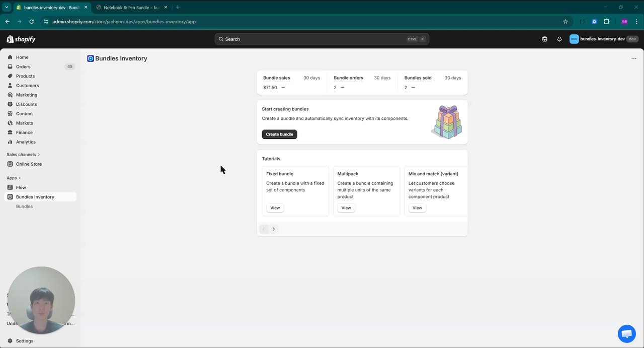Image resolution: width=644 pixels, height=348 pixels.
Task: Open the chat support bubble
Action: point(626,333)
